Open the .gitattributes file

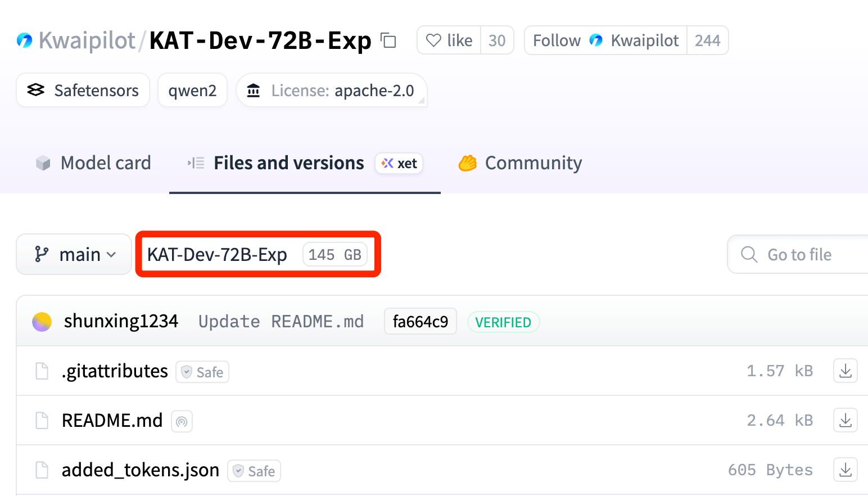pyautogui.click(x=115, y=371)
